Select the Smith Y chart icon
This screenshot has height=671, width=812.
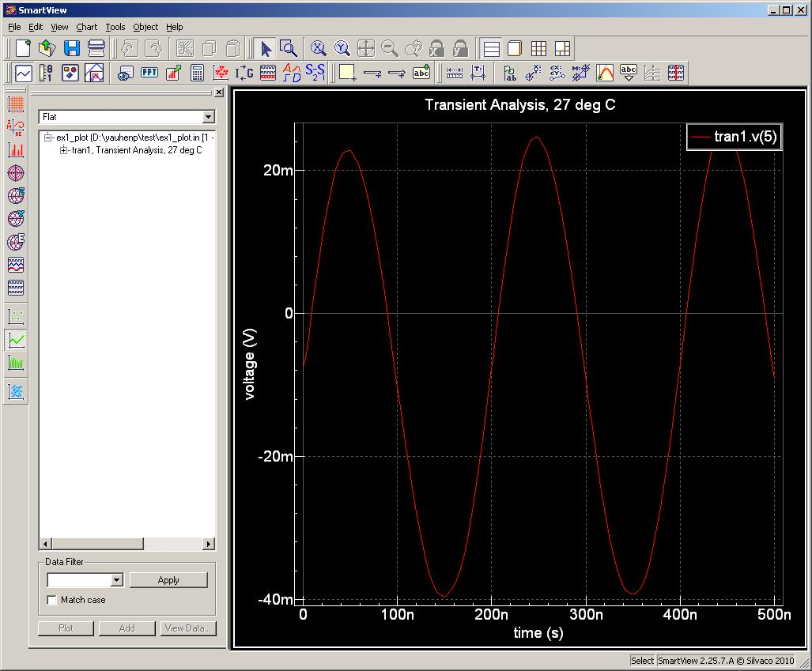[16, 218]
